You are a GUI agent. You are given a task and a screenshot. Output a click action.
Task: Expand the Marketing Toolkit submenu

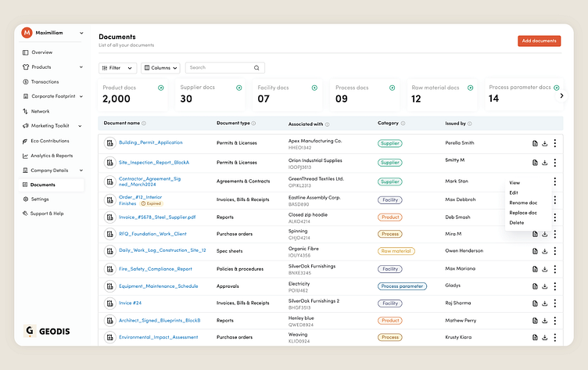click(x=80, y=126)
